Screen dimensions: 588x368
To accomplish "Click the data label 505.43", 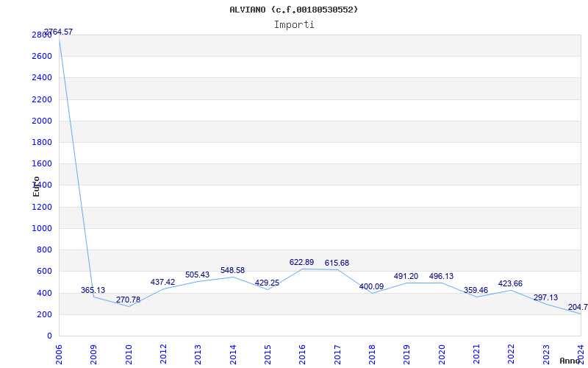I will (197, 275).
